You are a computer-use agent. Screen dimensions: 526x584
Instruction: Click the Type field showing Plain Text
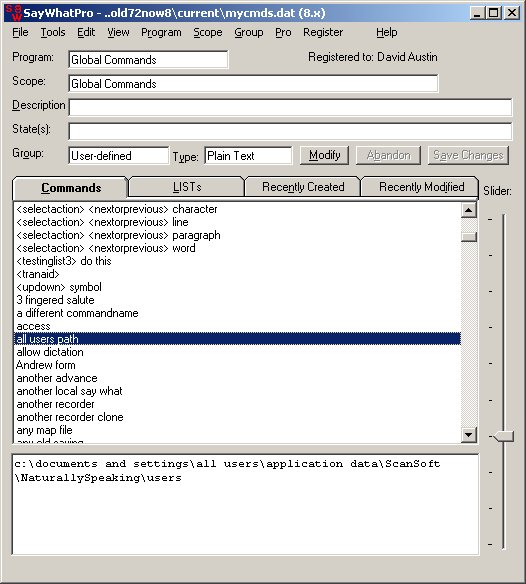point(248,155)
